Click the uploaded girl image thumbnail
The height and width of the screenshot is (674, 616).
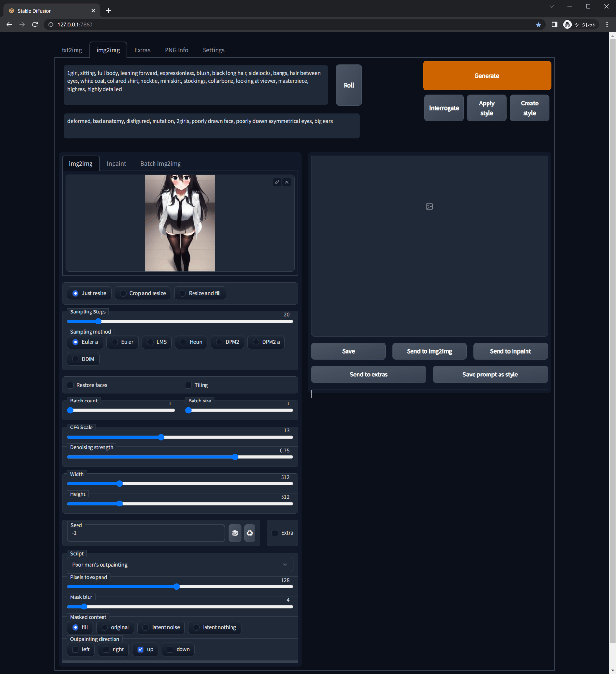(x=180, y=223)
